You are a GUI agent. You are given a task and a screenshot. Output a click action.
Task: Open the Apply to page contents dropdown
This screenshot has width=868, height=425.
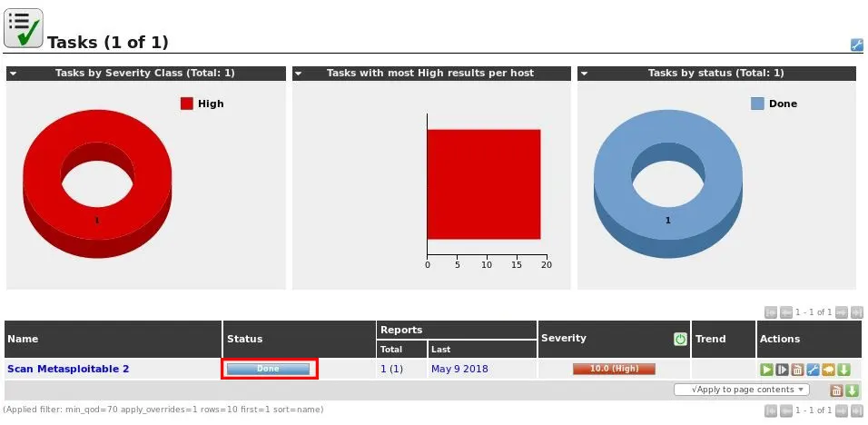742,390
